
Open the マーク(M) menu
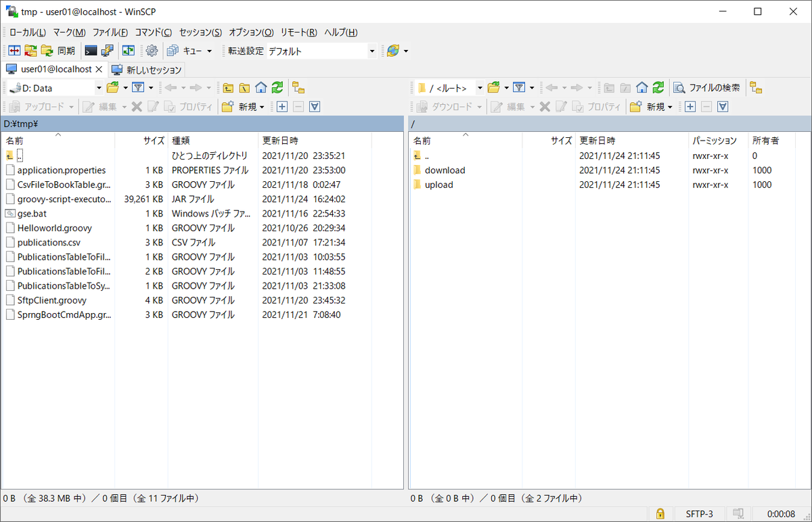point(70,32)
